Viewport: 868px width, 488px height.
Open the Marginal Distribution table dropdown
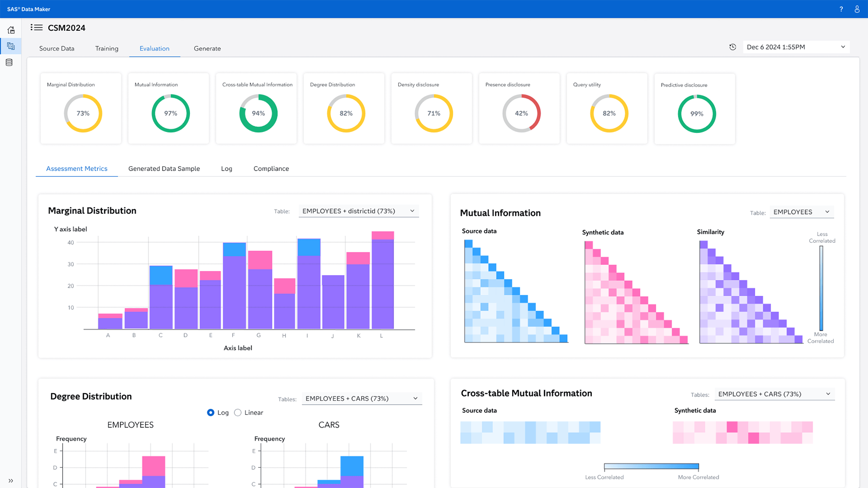coord(358,211)
